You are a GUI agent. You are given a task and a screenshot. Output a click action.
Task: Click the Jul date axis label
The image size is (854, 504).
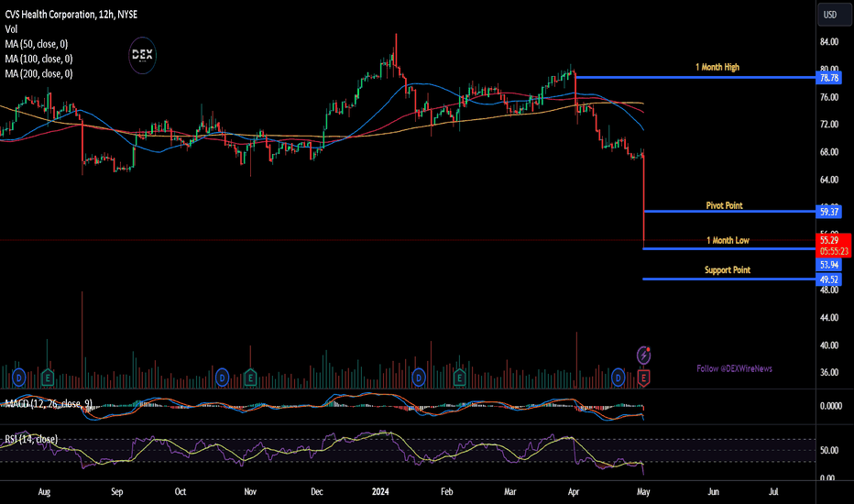pos(773,491)
